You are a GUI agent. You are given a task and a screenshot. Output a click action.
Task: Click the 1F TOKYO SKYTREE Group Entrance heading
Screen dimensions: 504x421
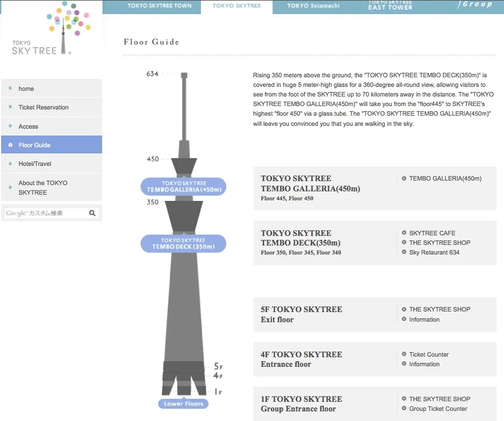[301, 404]
